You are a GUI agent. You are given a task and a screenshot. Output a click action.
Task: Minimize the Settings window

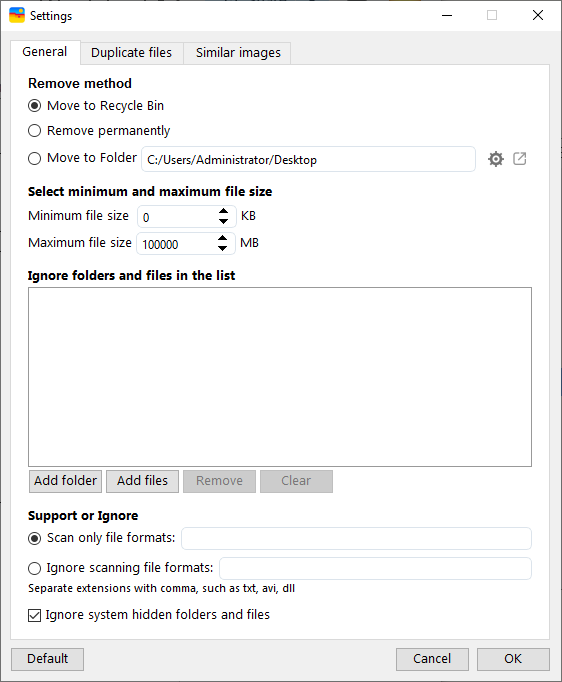click(x=447, y=15)
